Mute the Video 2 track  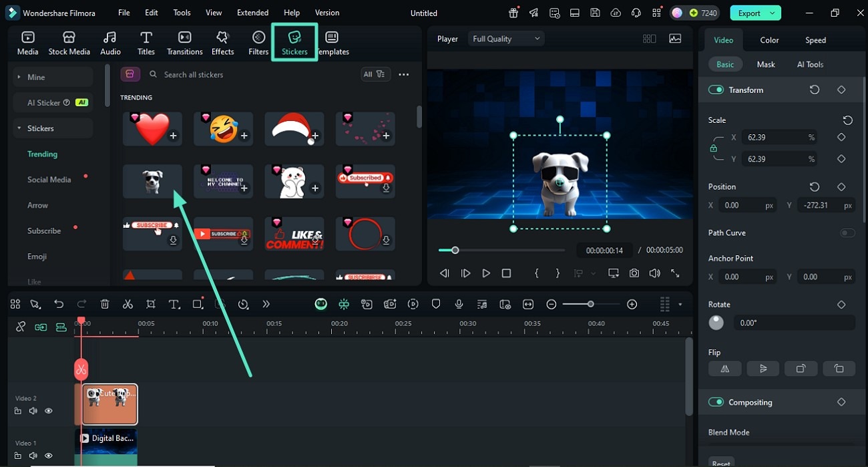tap(33, 411)
